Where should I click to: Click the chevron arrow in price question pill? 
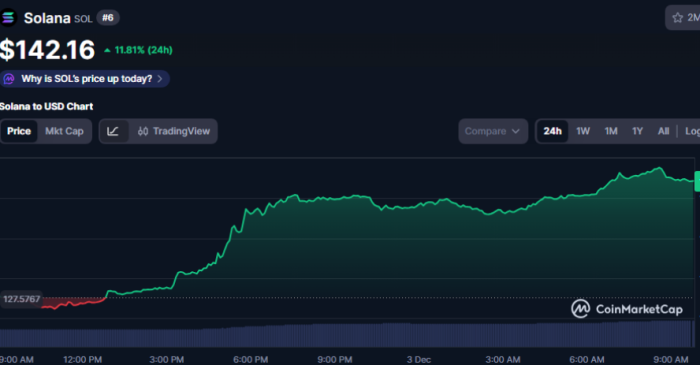[x=160, y=79]
